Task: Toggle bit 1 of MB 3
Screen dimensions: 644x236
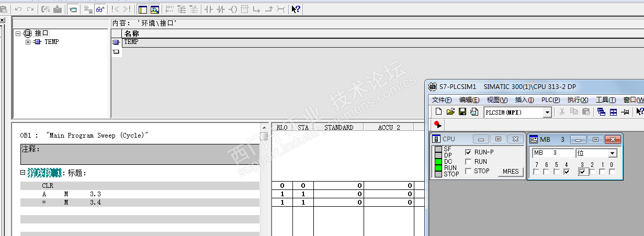Action: click(602, 172)
